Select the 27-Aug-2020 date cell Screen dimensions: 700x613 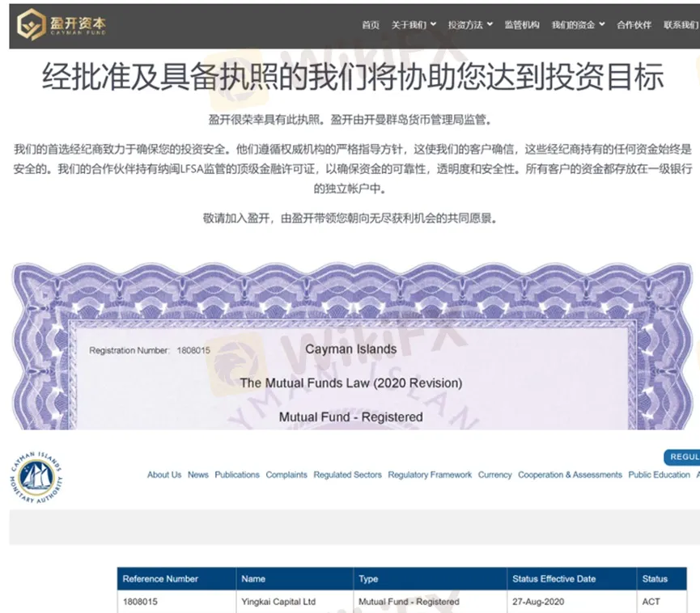pos(572,602)
